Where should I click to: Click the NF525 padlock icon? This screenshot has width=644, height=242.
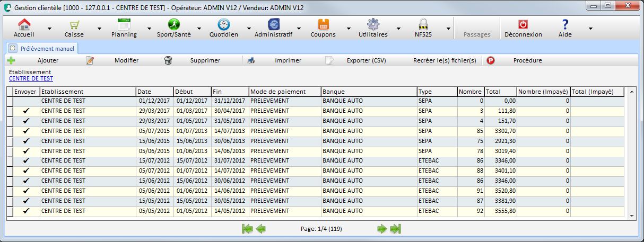423,24
